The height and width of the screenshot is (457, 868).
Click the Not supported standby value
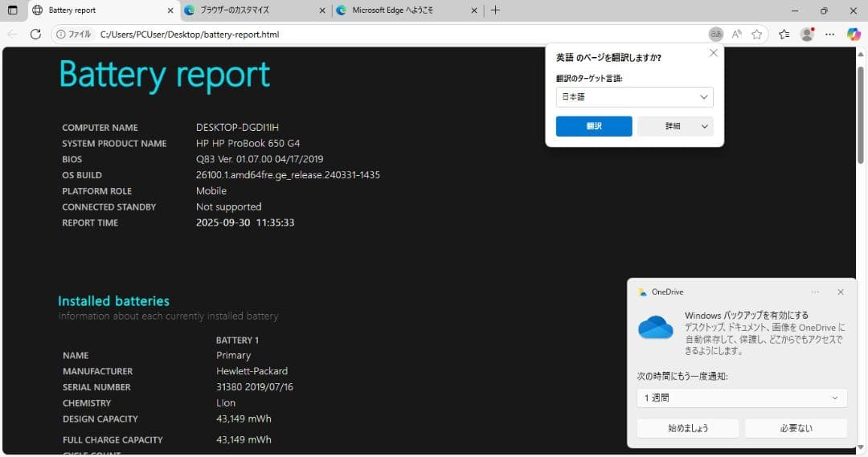(x=228, y=207)
